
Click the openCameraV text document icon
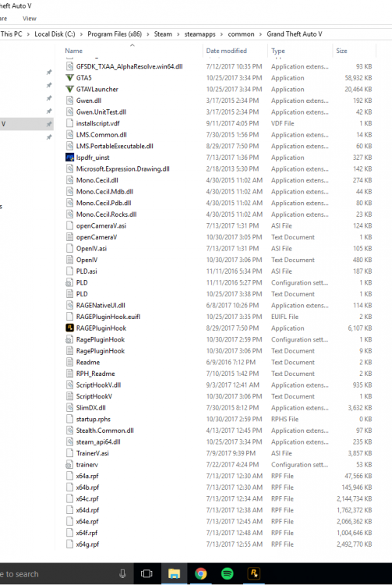point(69,237)
